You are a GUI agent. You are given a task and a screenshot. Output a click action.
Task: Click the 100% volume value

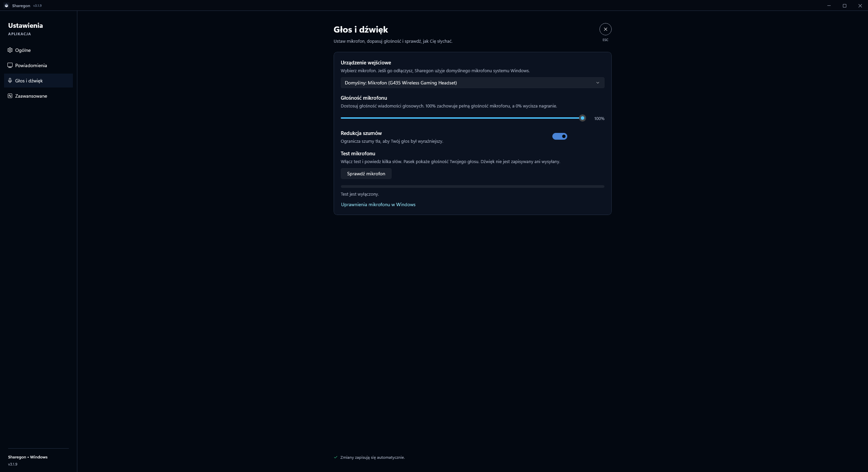[x=599, y=119]
